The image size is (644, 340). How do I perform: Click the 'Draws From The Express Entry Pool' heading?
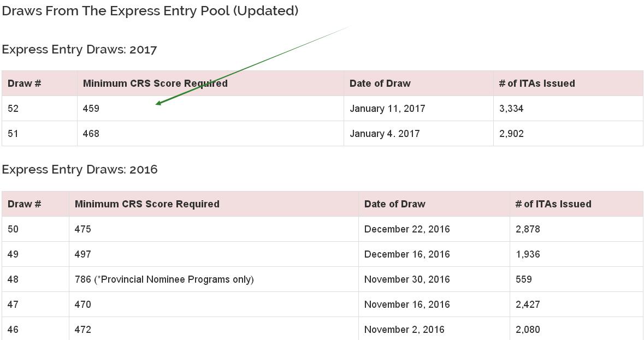click(x=150, y=11)
